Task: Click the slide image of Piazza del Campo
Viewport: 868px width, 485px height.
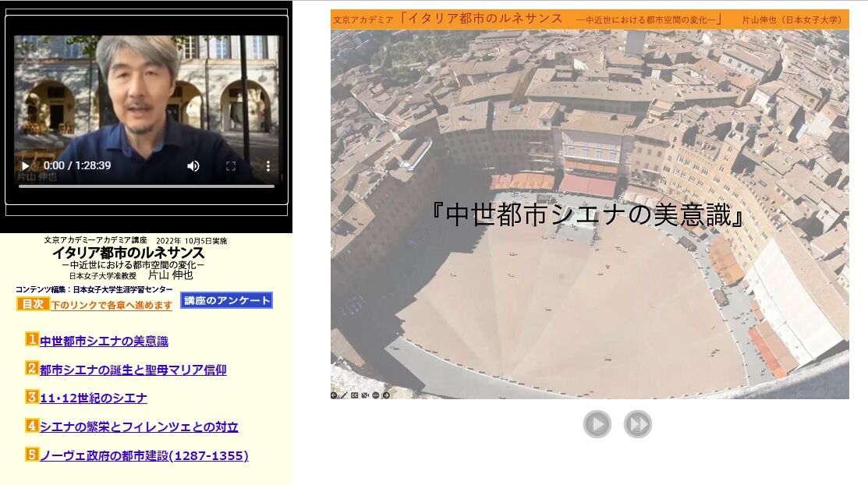Action: pyautogui.click(x=590, y=214)
